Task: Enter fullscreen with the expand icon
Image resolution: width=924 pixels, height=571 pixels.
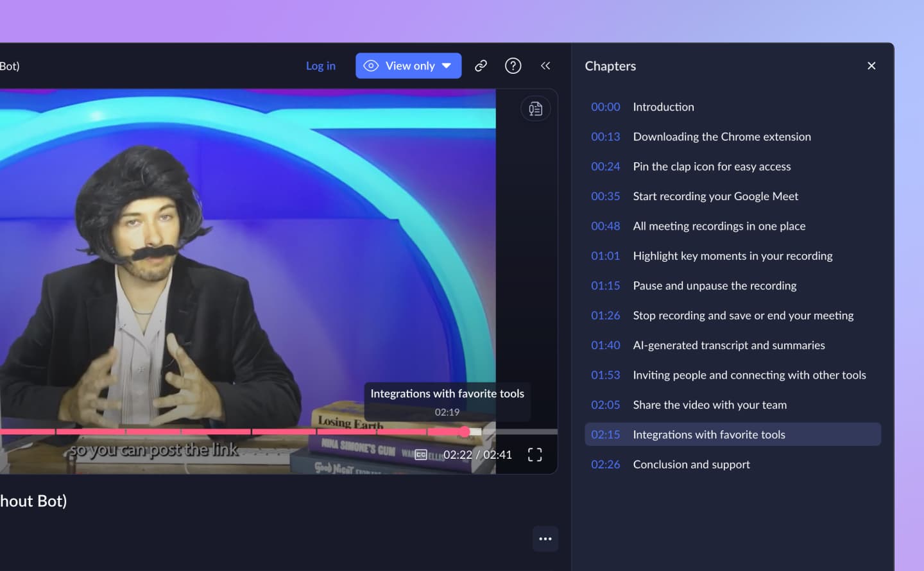Action: [534, 454]
